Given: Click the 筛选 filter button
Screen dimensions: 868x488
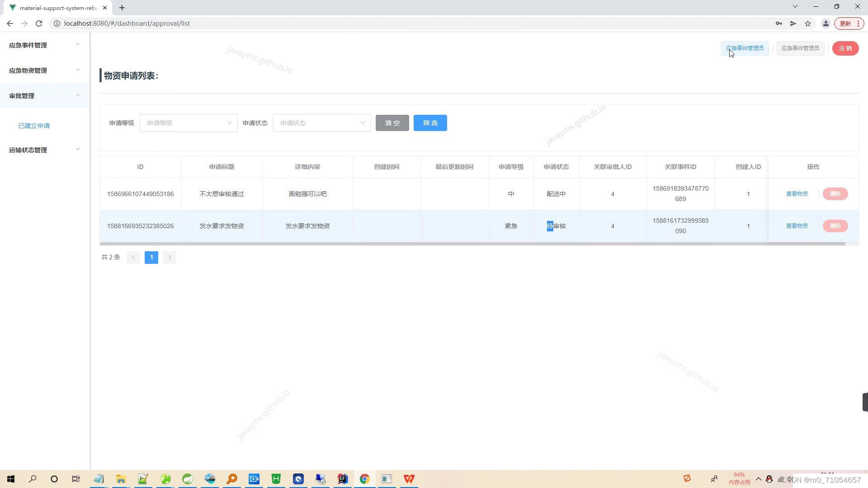Looking at the screenshot, I should (430, 123).
